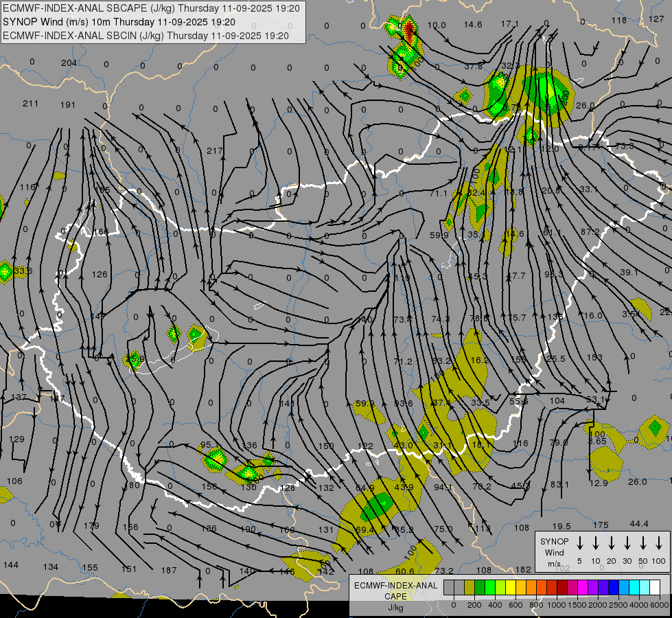Click the 2500 tick label on CAPE scale
Screen dimensions: 672x618
[x=618, y=605]
